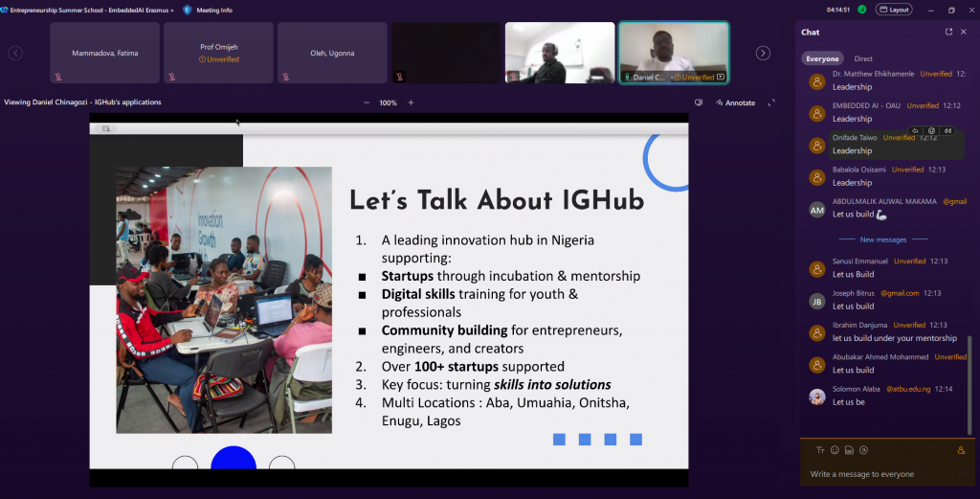This screenshot has height=499, width=980.
Task: Zoom out the shared content
Action: (x=367, y=102)
